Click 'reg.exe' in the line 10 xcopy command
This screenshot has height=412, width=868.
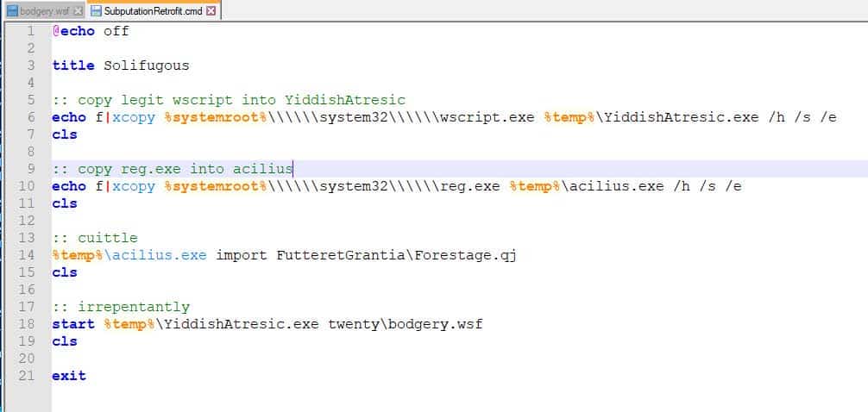[470, 186]
